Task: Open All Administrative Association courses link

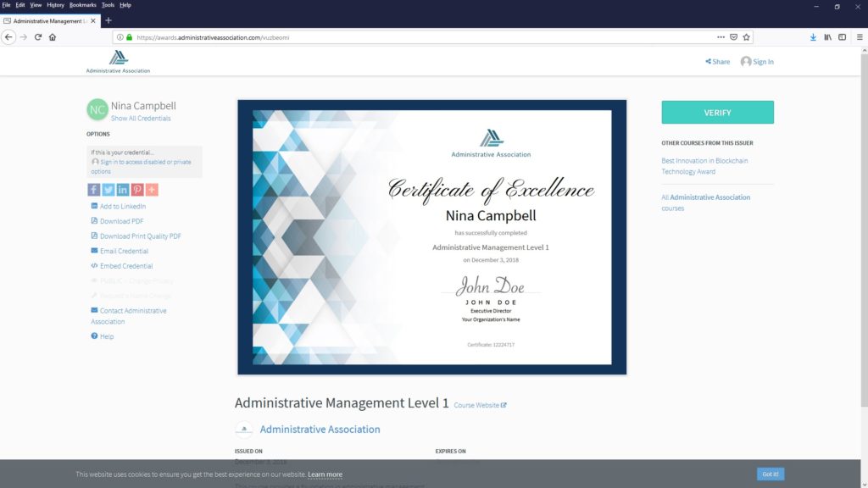Action: [x=706, y=202]
